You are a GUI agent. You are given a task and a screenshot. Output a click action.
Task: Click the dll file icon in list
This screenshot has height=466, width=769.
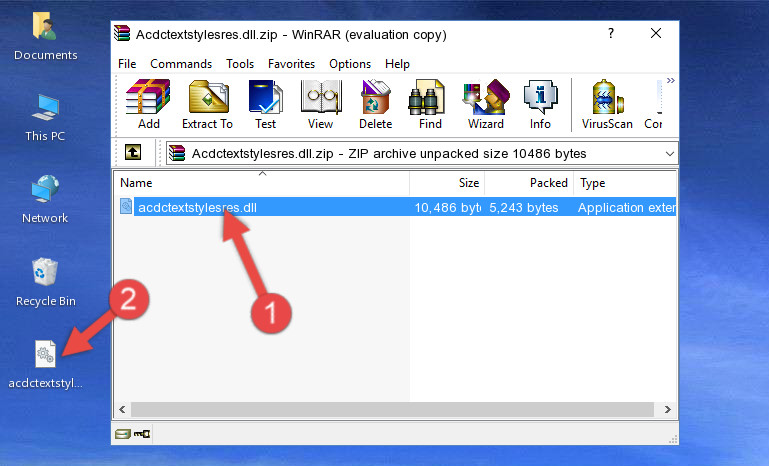[126, 207]
